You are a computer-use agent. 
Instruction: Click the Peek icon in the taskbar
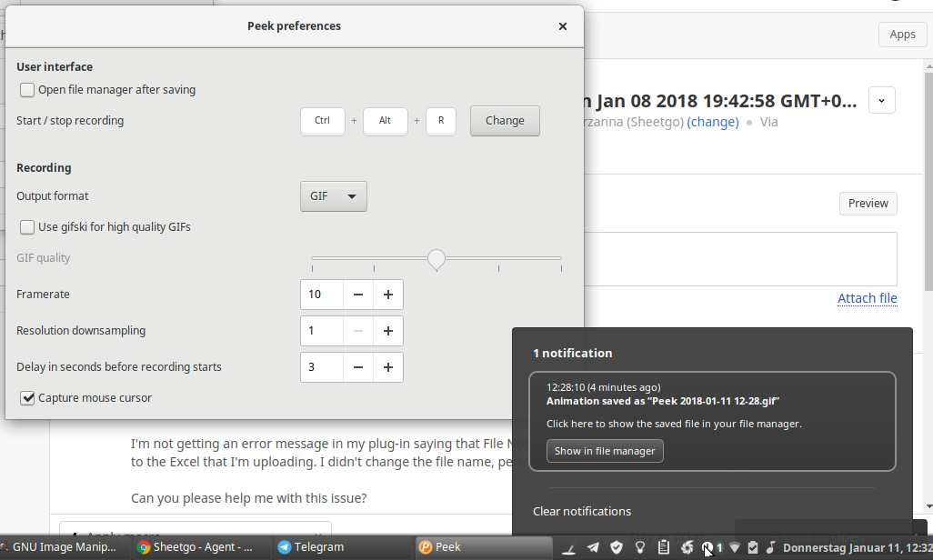point(425,547)
